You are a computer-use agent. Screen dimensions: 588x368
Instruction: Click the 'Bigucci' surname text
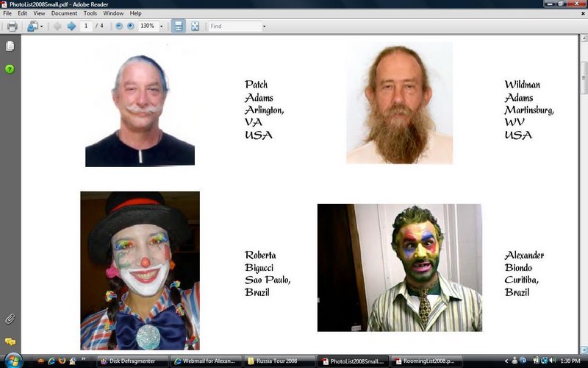coord(259,268)
